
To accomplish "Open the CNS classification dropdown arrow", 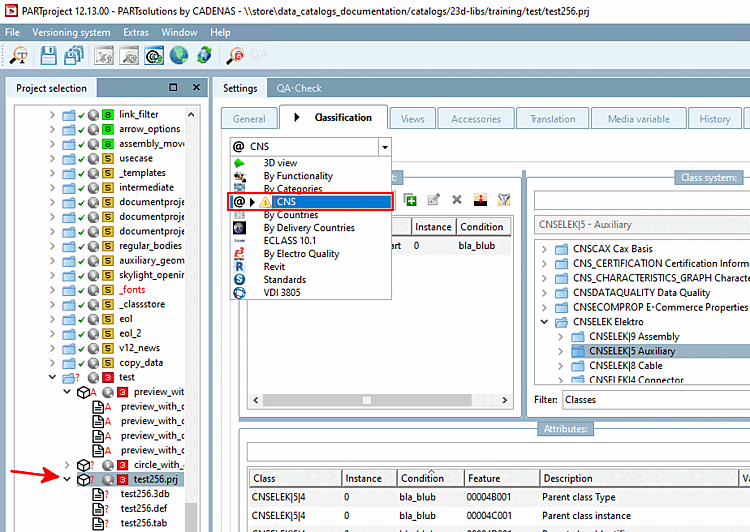I will coord(385,147).
